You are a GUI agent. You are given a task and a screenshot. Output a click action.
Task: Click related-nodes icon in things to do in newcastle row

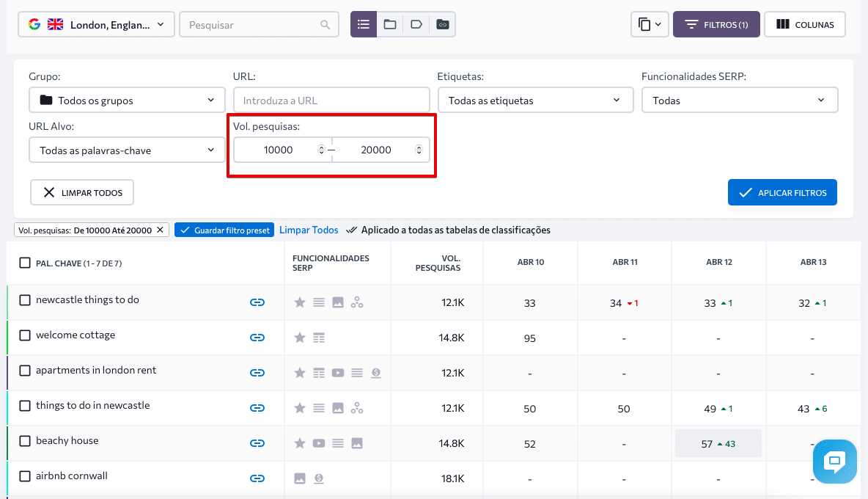(x=357, y=408)
